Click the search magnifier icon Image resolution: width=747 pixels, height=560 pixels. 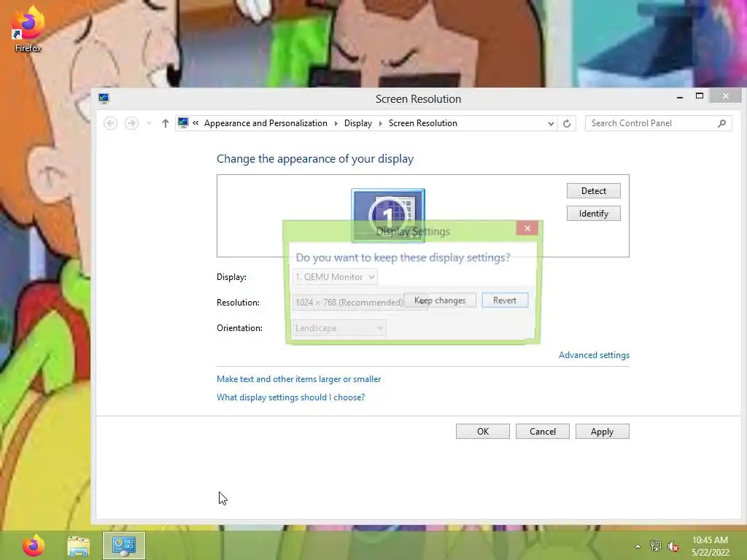(x=721, y=123)
